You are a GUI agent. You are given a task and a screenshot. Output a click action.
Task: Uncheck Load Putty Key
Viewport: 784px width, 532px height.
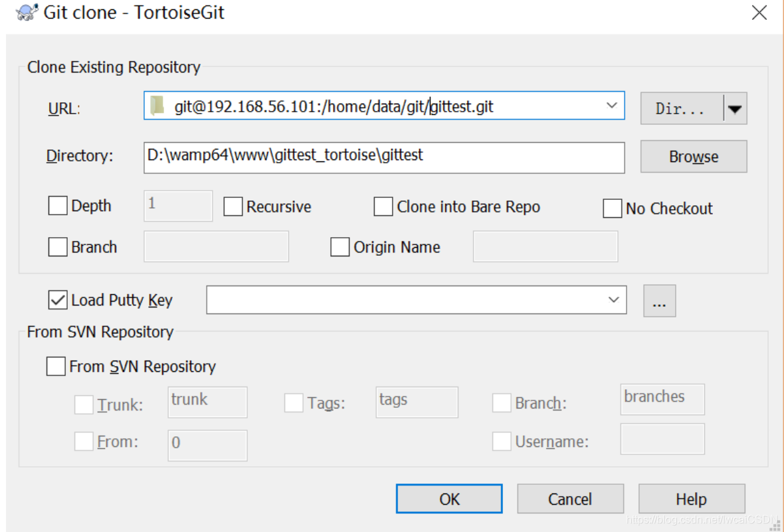58,300
